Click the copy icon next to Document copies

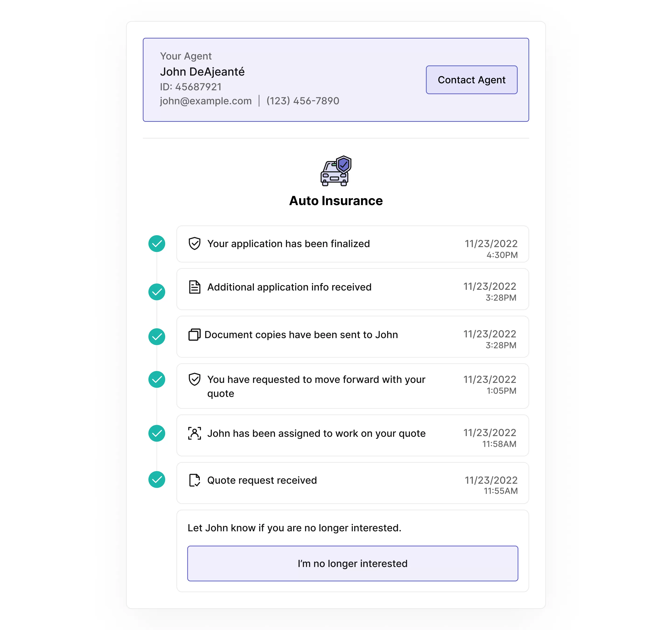194,335
